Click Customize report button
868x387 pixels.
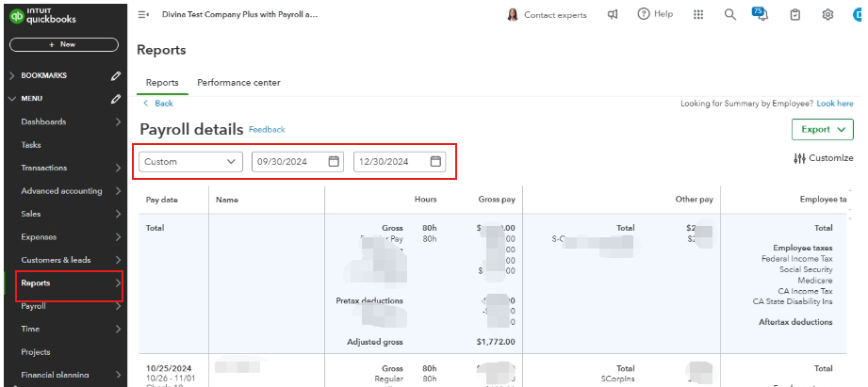pos(823,158)
